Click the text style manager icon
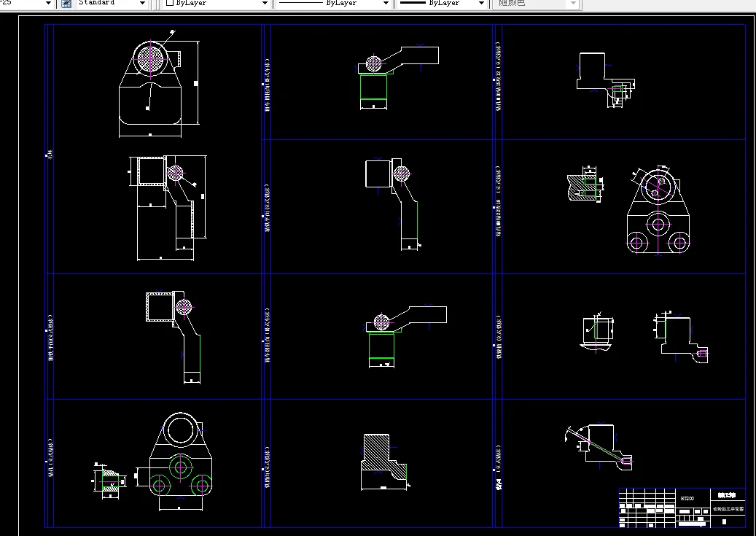 point(66,4)
